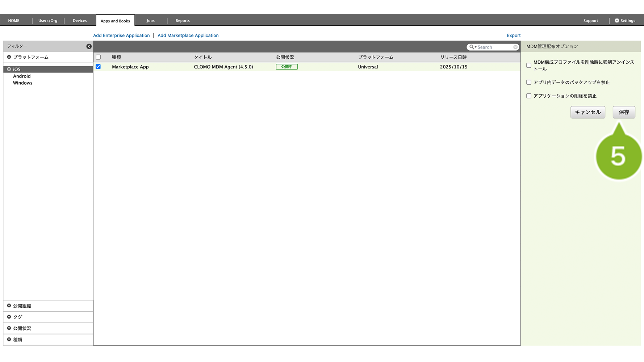
Task: Select the iOS platform filter
Action: click(17, 69)
